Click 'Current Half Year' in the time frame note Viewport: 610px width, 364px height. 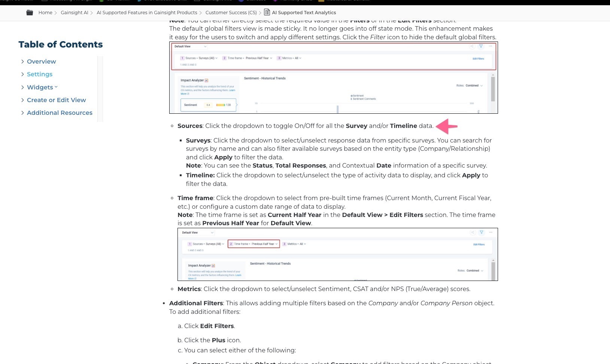[295, 215]
